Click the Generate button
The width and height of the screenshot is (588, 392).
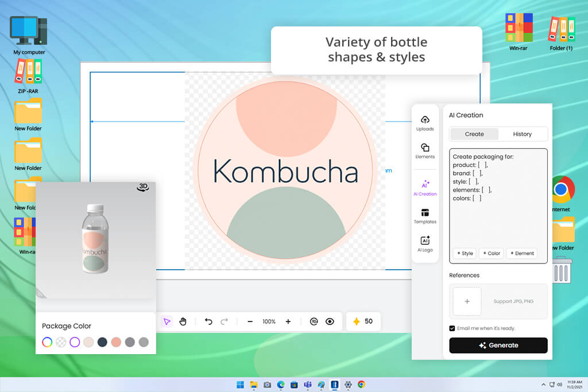[x=498, y=345]
